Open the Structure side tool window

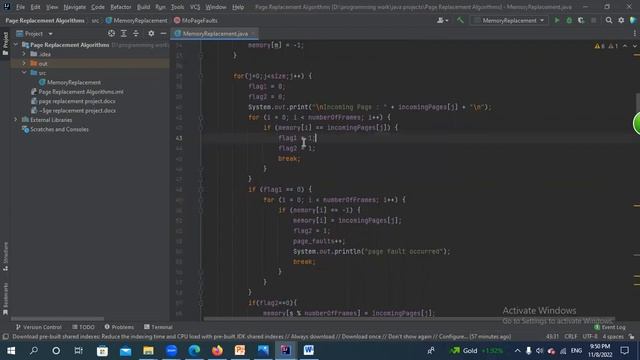click(5, 256)
